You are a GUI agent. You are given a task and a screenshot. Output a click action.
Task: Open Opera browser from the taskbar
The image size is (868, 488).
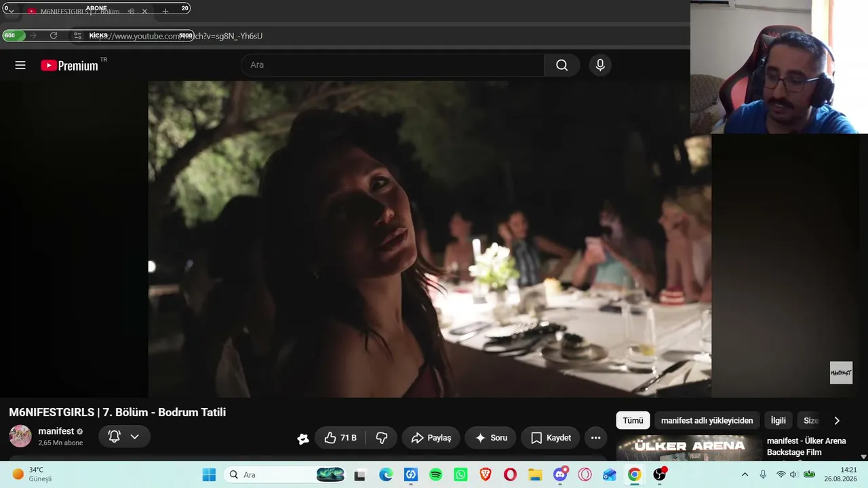pos(510,474)
